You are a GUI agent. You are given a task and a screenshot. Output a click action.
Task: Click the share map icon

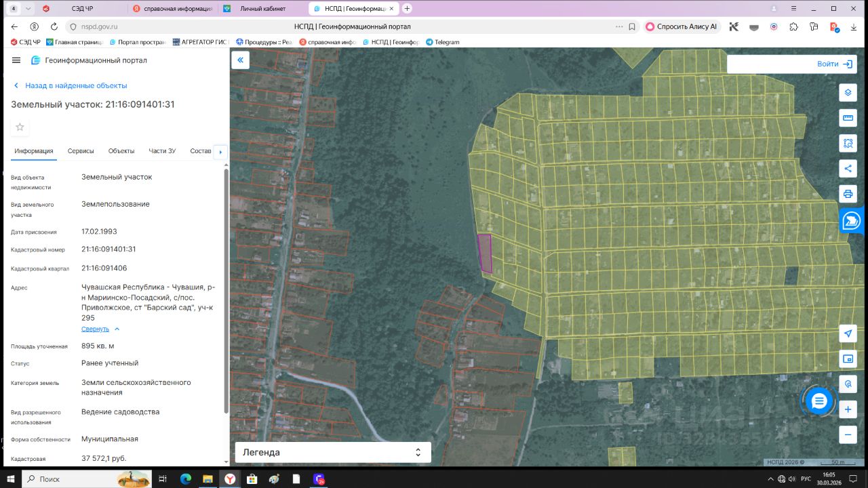847,169
